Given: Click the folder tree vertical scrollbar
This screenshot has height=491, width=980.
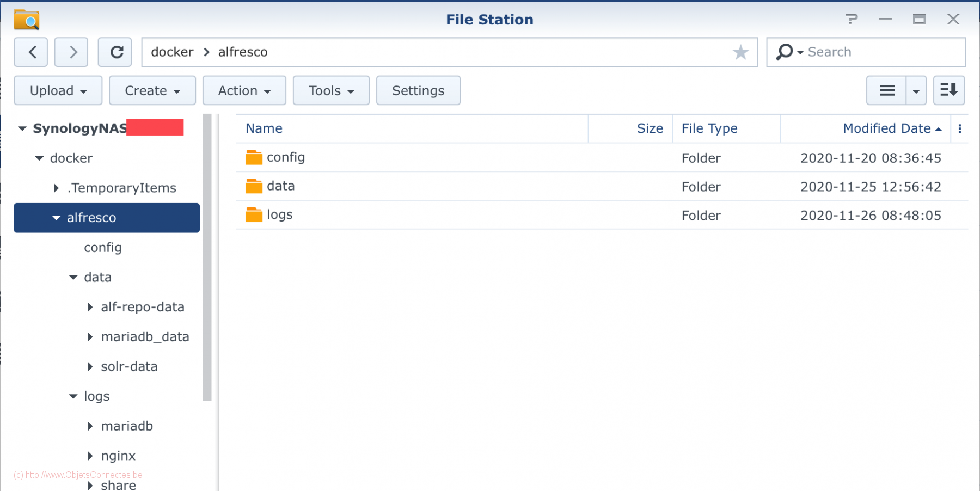Looking at the screenshot, I should [207, 257].
